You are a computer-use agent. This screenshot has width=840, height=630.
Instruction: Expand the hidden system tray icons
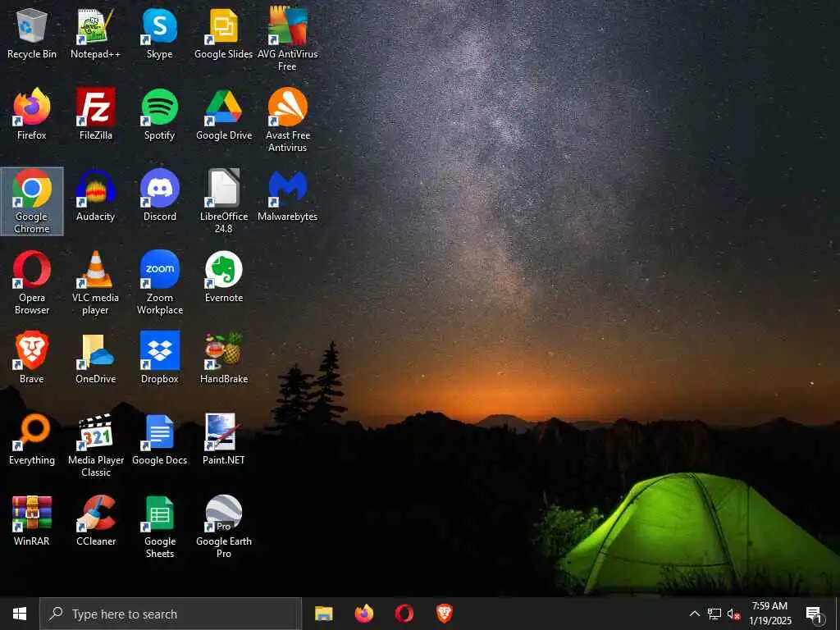694,614
